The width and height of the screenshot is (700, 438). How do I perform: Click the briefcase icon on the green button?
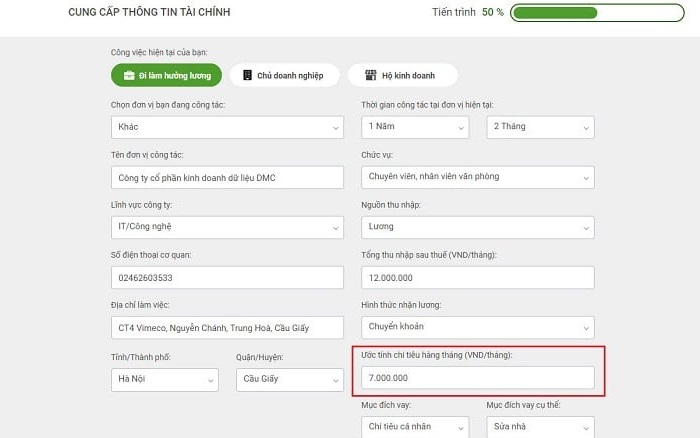[129, 75]
